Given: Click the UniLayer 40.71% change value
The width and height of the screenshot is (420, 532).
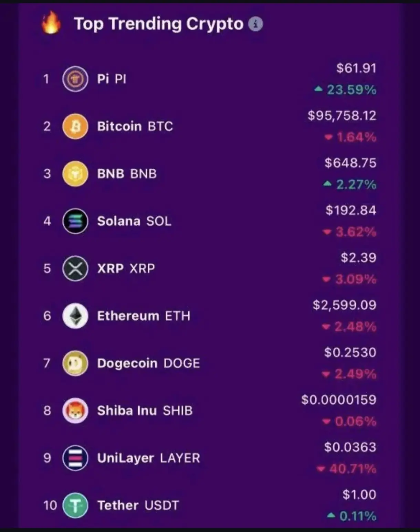Looking at the screenshot, I should [x=353, y=469].
